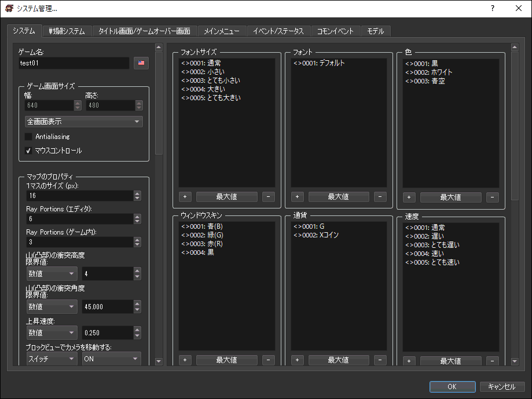Image resolution: width=532 pixels, height=399 pixels.
Task: Enable the Antialiasing checkbox
Action: 28,137
